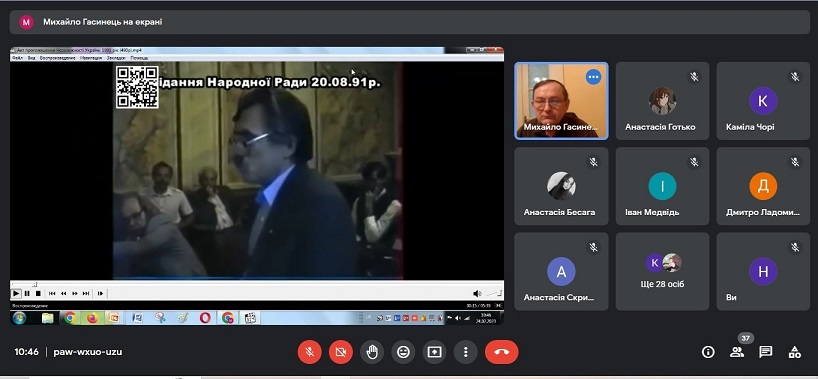Click the Анастасія Бесага participant avatar
The image size is (818, 379).
[x=561, y=186]
